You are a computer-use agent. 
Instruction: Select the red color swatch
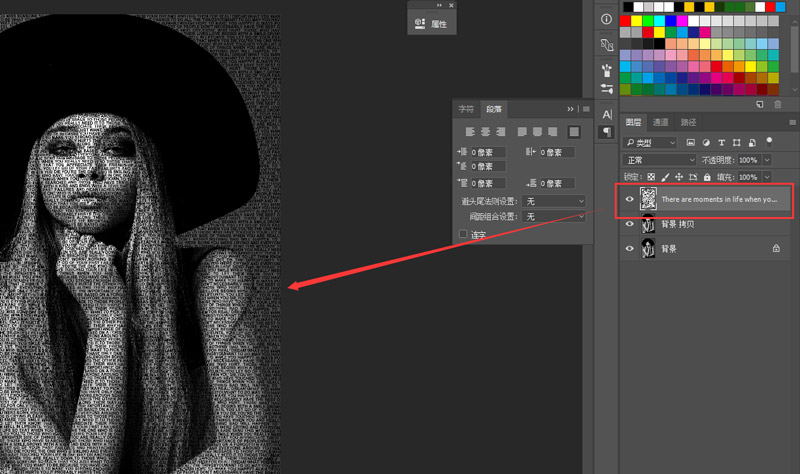626,20
